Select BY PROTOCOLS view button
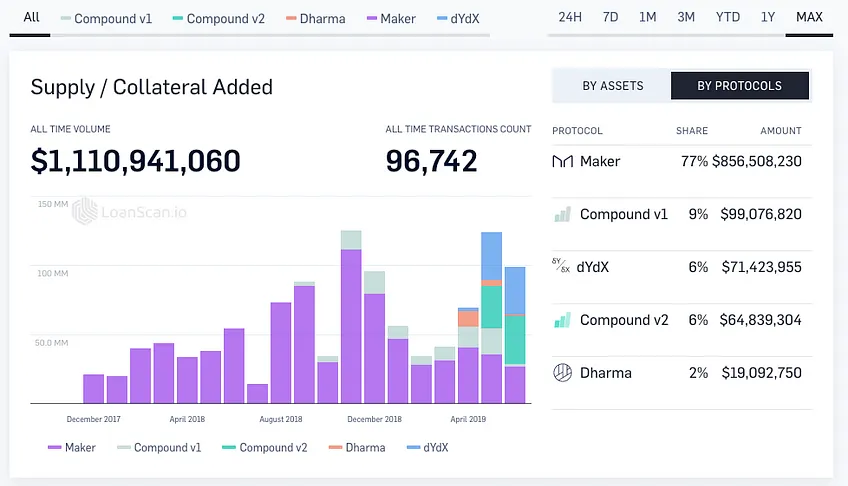This screenshot has height=486, width=848. [739, 86]
